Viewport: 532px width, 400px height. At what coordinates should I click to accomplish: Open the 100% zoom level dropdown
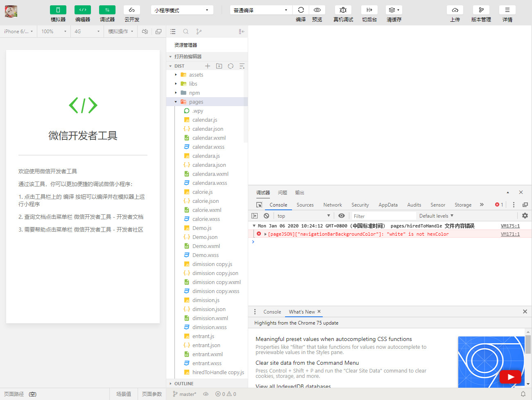tap(54, 31)
